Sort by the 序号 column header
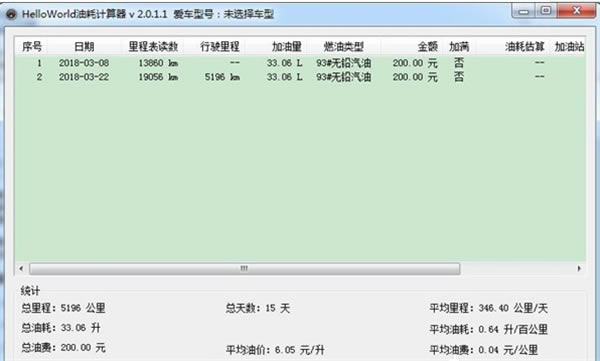 [32, 47]
